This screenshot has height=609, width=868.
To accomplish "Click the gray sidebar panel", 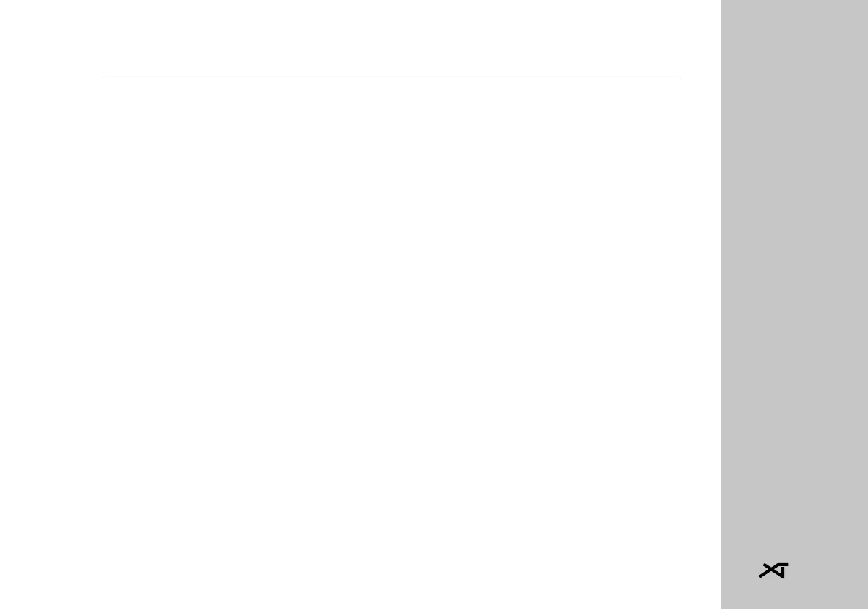I will (794, 304).
